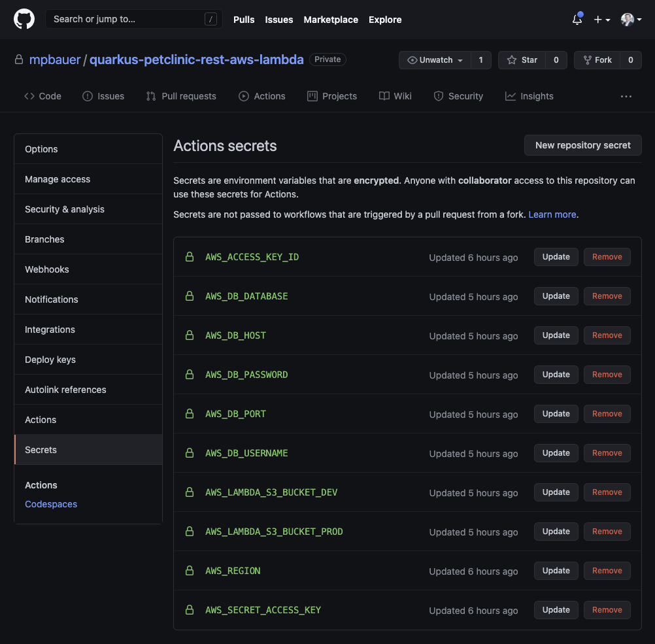Update the AWS_LAMBDA_S3_BUCKET_DEV secret
Viewport: 655px width, 644px height.
pyautogui.click(x=556, y=492)
